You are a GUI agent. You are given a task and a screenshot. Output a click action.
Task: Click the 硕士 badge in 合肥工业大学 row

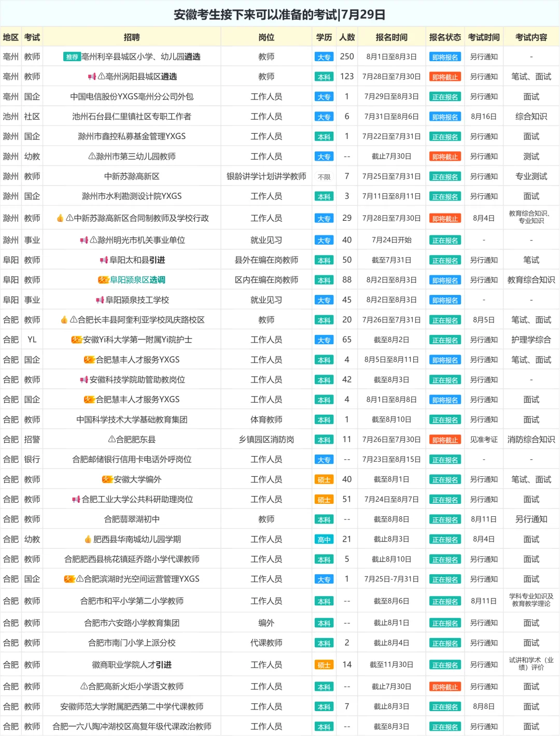click(x=324, y=500)
